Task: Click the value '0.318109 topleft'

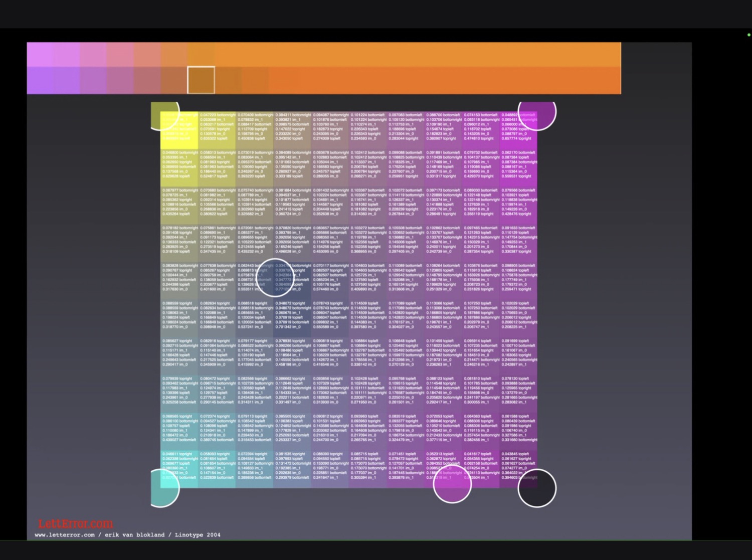Action: click(176, 251)
